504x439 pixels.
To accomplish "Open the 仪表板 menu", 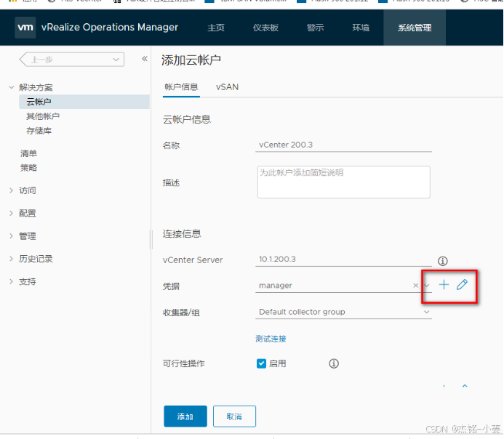I will (265, 28).
